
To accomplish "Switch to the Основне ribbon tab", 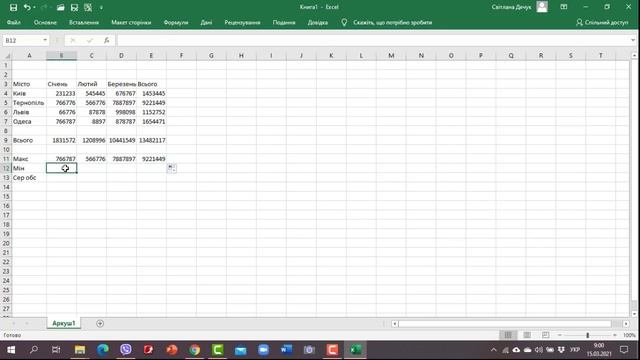I will point(45,22).
